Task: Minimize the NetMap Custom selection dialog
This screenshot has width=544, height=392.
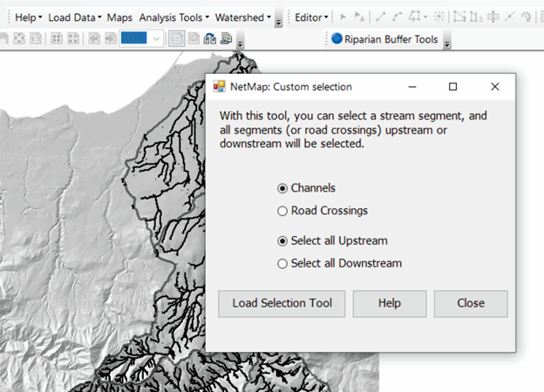Action: pos(412,86)
